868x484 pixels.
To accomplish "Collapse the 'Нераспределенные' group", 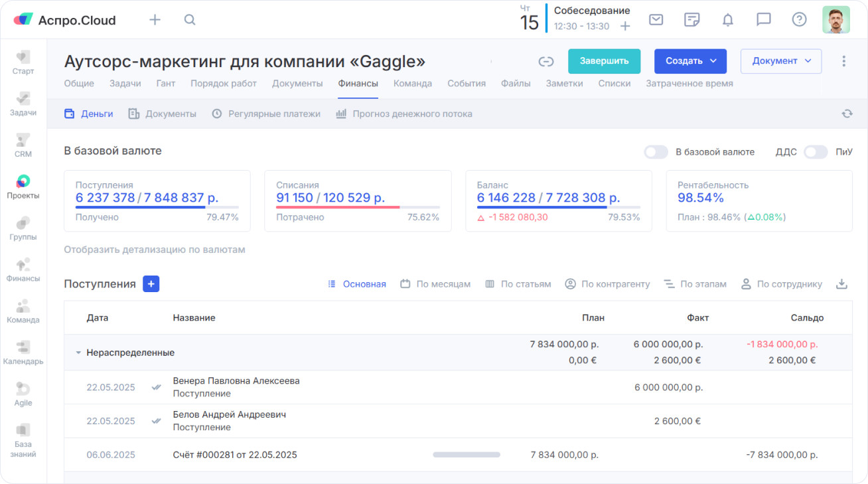I will tap(78, 353).
